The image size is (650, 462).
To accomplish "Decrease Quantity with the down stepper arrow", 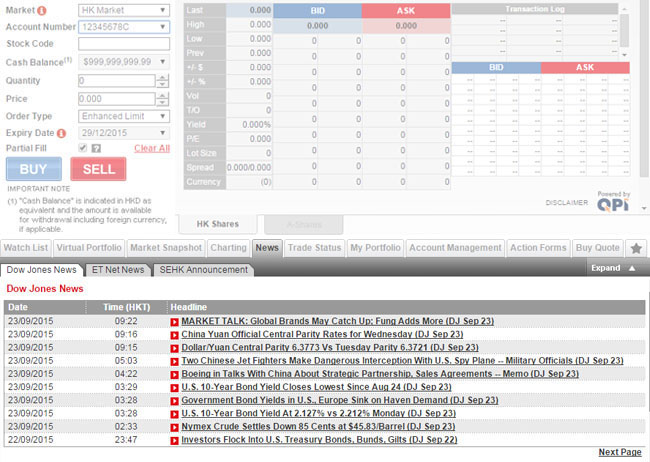I will click(162, 84).
